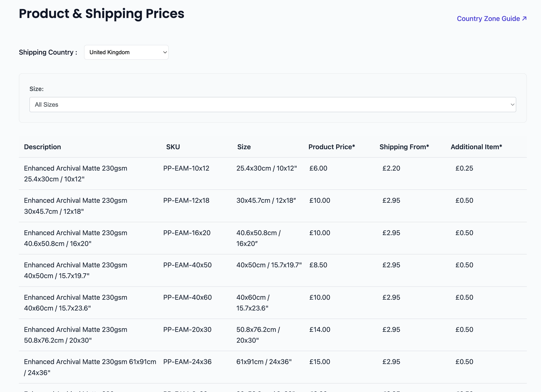Click the £14.00 product price cell
Image resolution: width=541 pixels, height=392 pixels.
320,330
